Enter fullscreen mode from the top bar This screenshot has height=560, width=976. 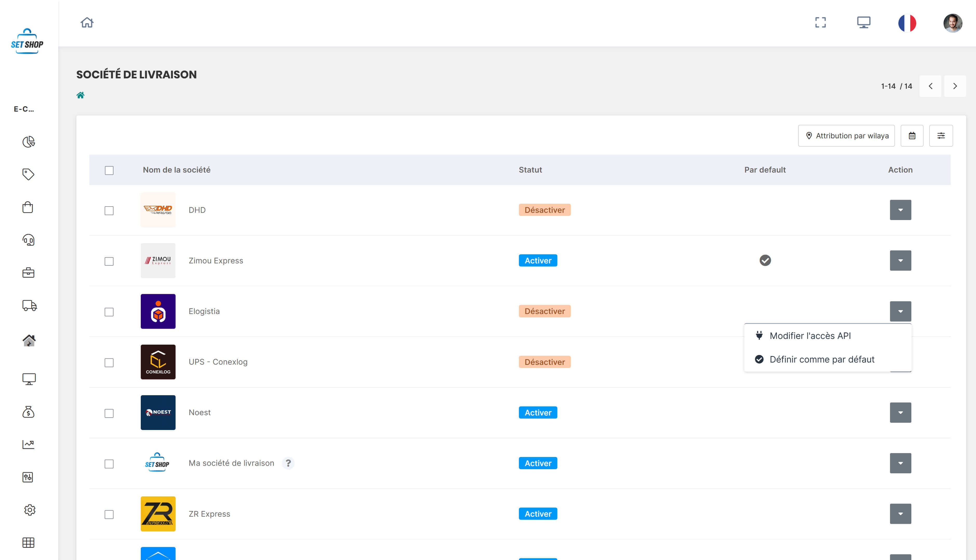point(821,23)
